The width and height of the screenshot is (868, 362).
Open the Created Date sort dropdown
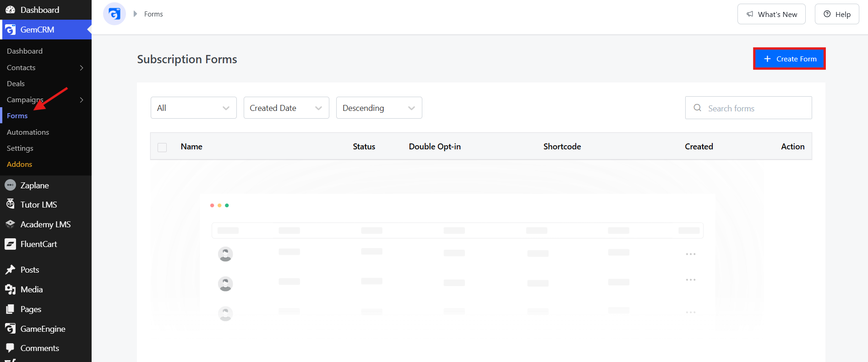[x=286, y=108]
